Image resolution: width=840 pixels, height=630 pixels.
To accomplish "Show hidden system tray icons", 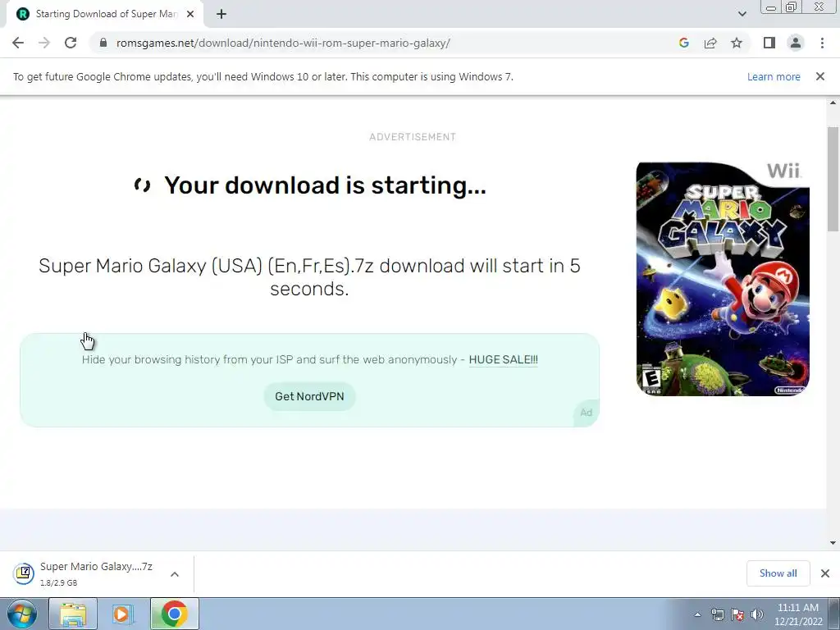I will coord(697,614).
